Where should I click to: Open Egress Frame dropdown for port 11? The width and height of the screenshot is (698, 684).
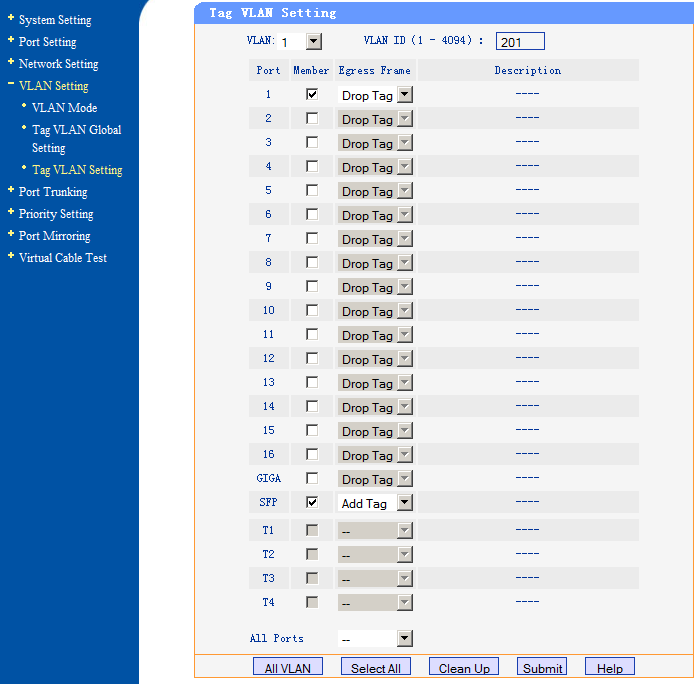[375, 335]
